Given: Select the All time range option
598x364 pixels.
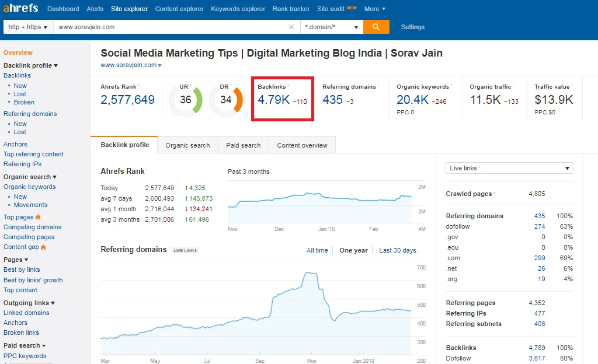Looking at the screenshot, I should (x=317, y=250).
